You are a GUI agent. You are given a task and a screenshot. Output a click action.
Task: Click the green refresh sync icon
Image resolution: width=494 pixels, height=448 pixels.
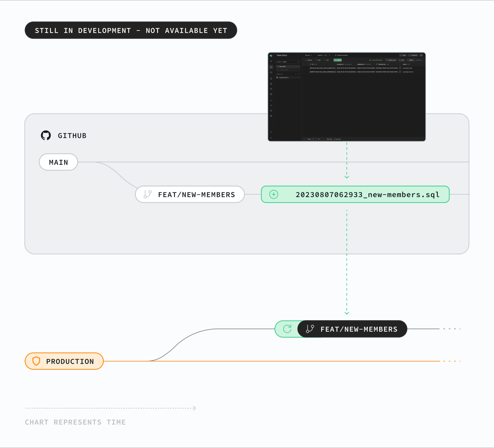click(287, 329)
